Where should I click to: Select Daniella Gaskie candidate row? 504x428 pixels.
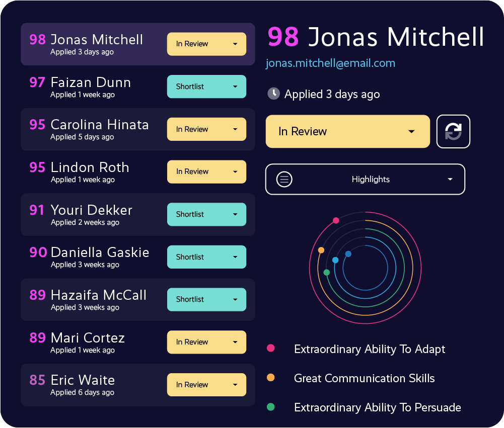[x=137, y=257]
